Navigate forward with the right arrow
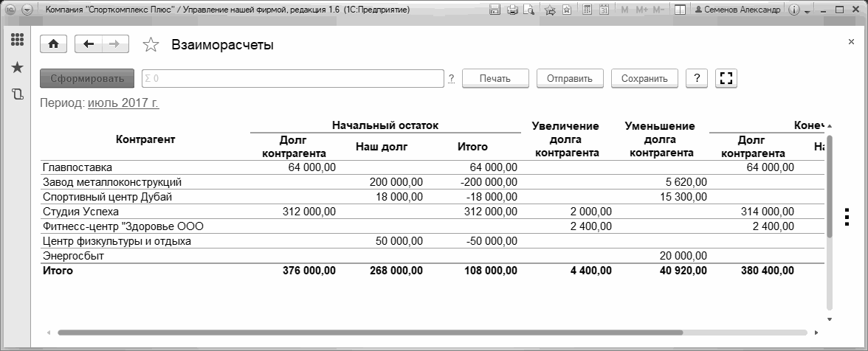 (x=114, y=44)
